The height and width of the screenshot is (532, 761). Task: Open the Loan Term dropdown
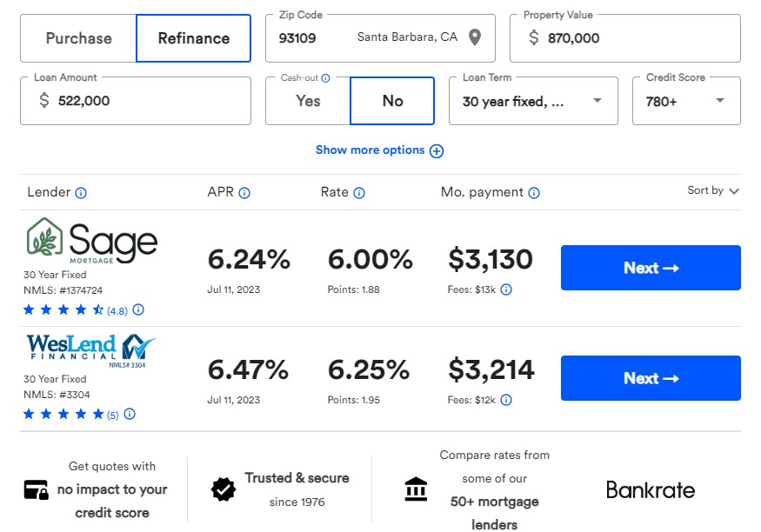[x=533, y=101]
